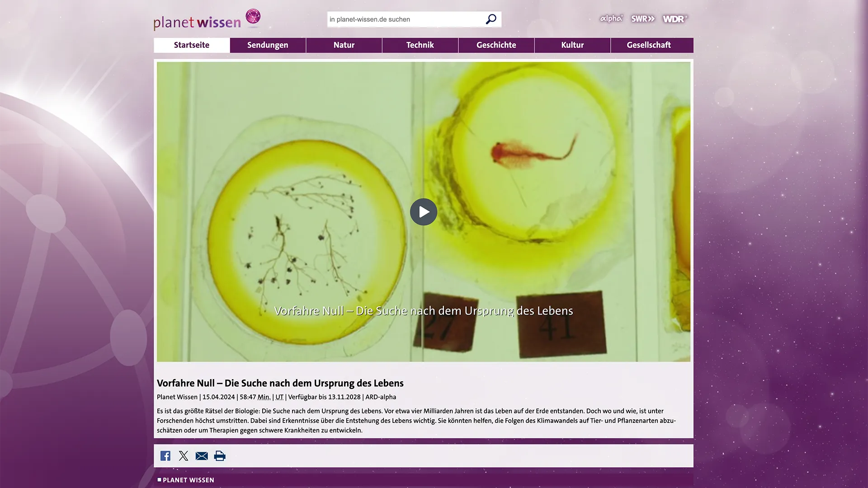The width and height of the screenshot is (868, 488).
Task: Open the WDR broadcaster logo
Action: pos(675,19)
